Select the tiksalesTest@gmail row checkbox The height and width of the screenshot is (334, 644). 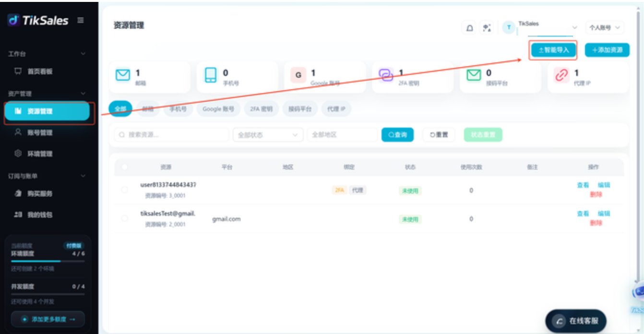pos(125,218)
